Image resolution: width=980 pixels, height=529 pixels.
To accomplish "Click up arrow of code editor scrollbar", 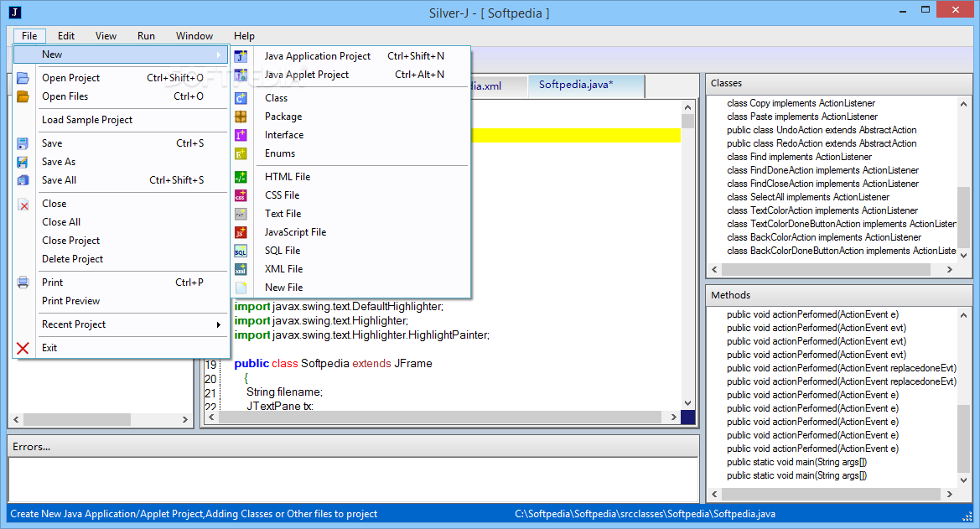I will [x=687, y=107].
